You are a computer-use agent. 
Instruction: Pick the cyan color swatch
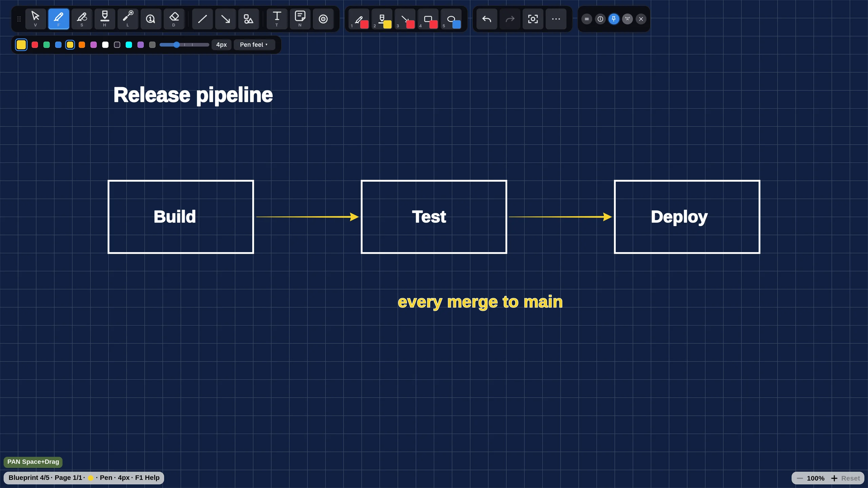click(129, 45)
